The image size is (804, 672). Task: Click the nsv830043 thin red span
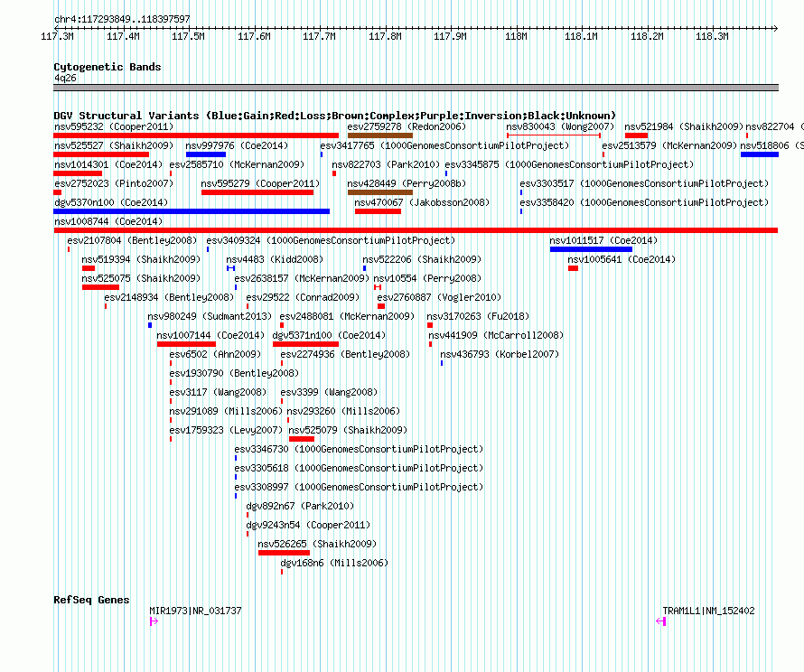(x=554, y=135)
